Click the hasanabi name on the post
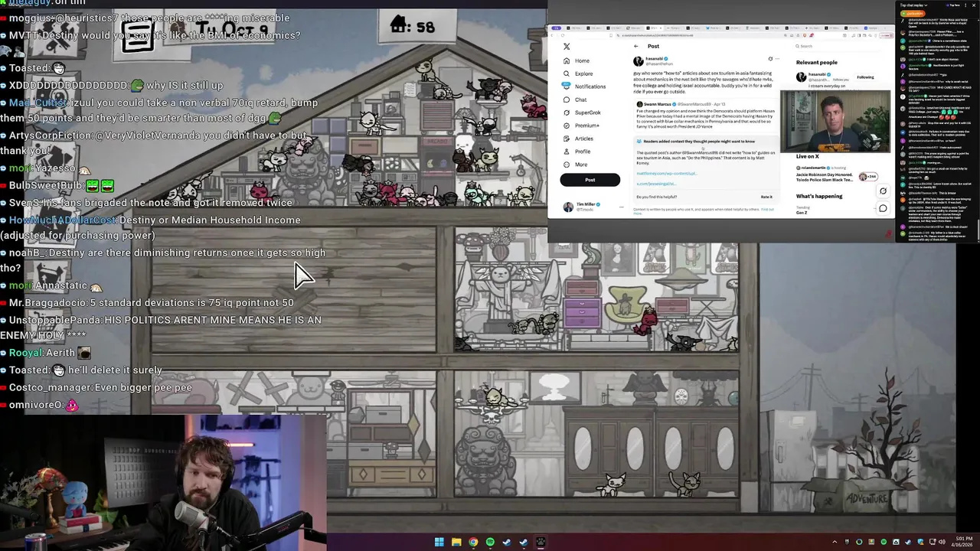980x551 pixels. tap(656, 58)
